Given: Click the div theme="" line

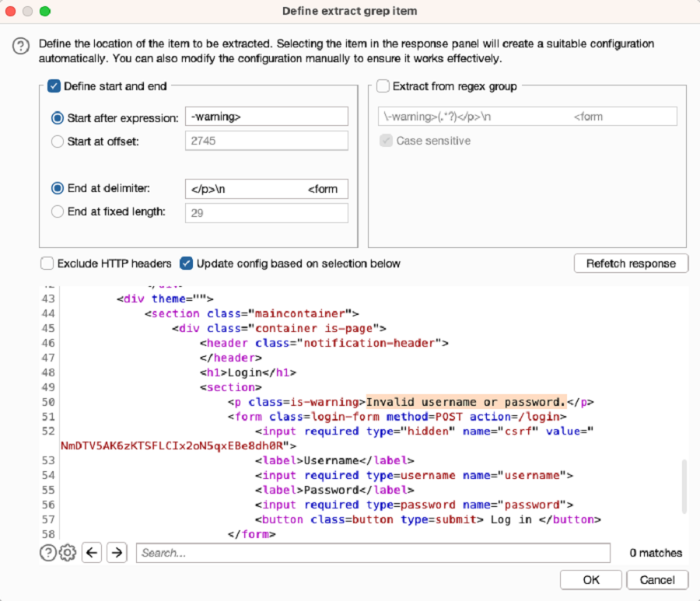Looking at the screenshot, I should coord(165,299).
